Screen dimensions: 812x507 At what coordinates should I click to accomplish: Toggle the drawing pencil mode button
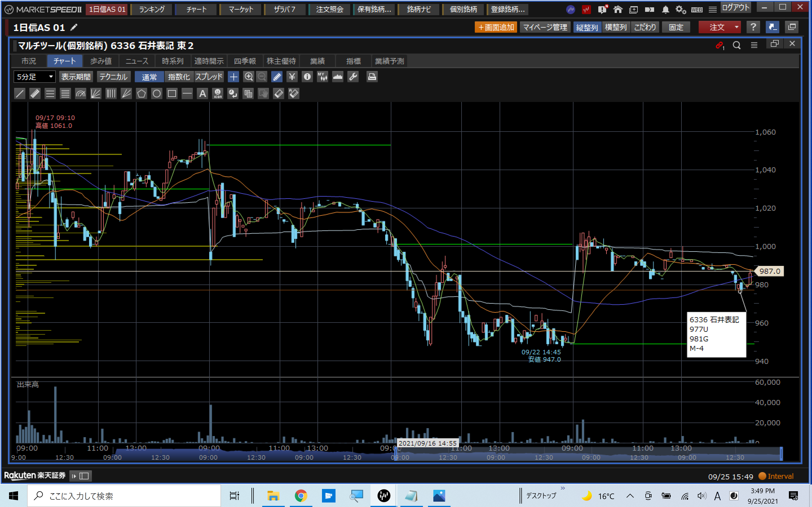pos(277,77)
